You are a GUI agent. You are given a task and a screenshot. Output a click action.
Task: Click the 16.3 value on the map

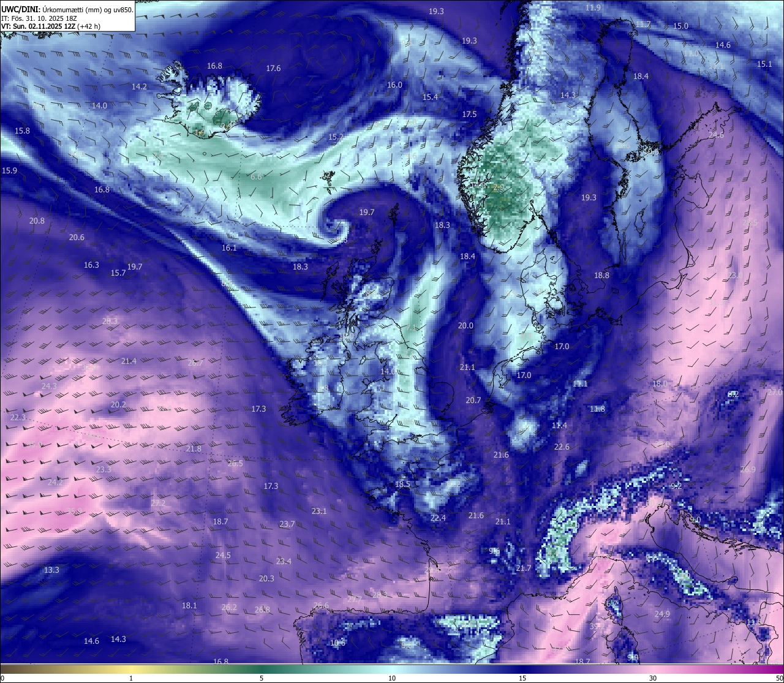point(91,265)
